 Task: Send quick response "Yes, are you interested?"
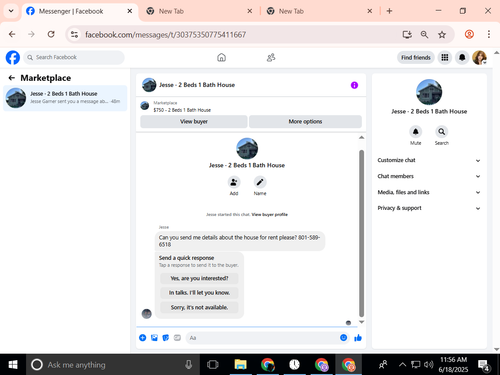(x=199, y=278)
